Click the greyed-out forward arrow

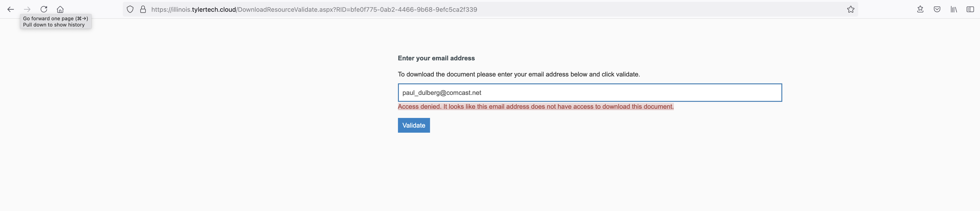27,9
